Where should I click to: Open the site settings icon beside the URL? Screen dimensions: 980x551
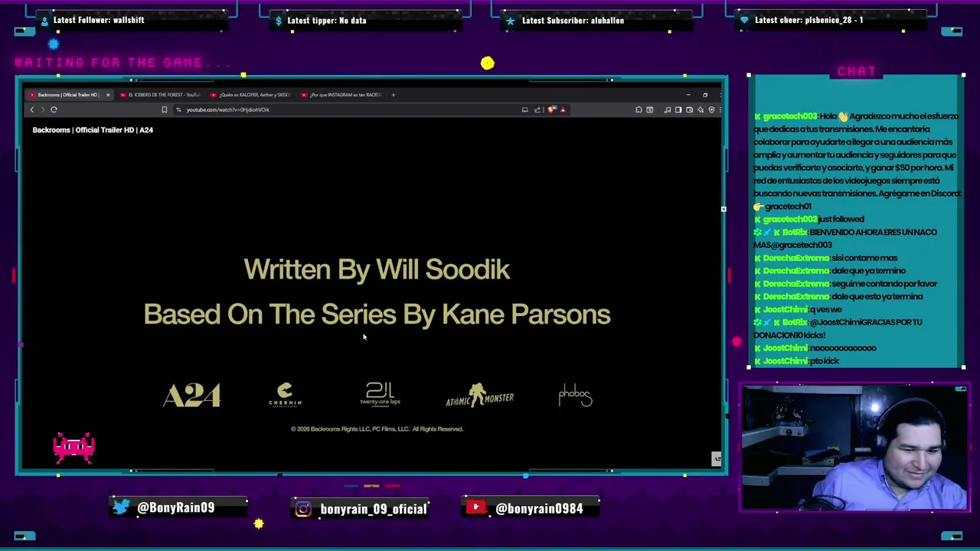point(178,109)
